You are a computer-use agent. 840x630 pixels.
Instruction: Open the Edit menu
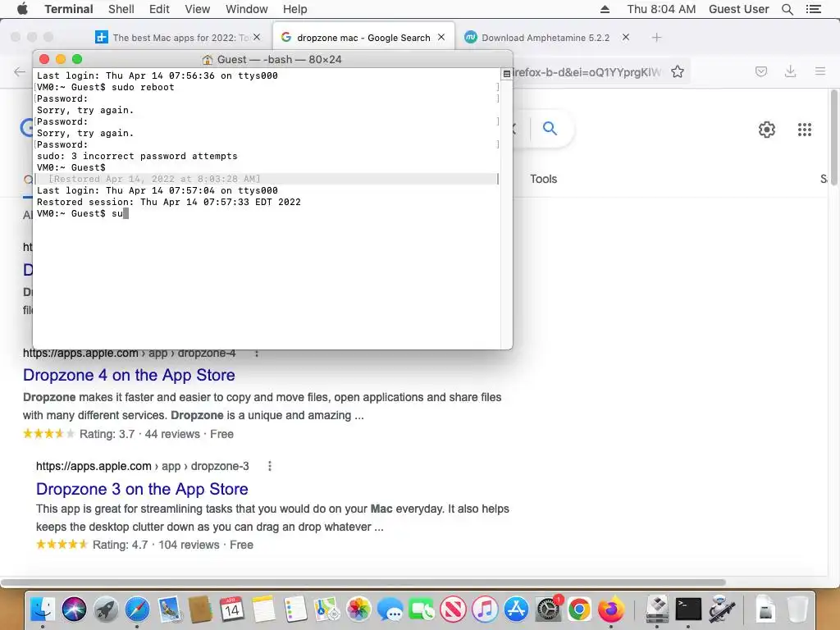coord(159,9)
